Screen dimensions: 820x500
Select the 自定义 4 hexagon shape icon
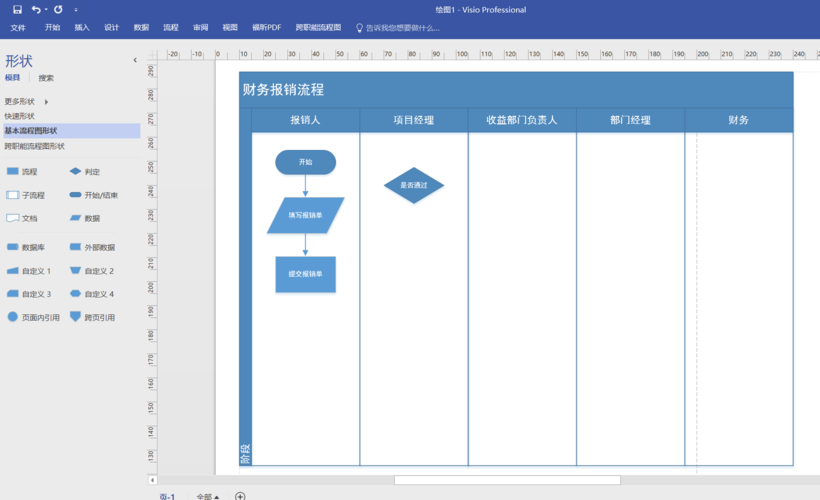click(x=75, y=293)
